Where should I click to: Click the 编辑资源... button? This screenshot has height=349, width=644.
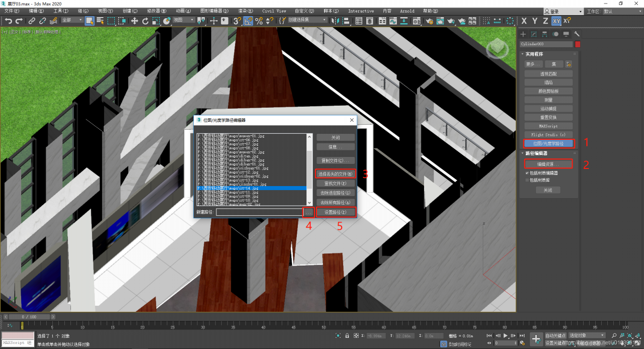pos(547,164)
